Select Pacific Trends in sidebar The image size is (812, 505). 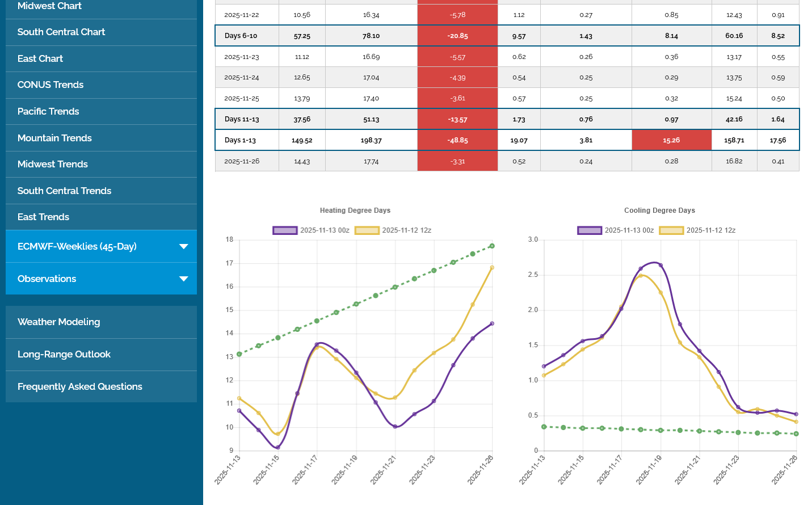click(48, 112)
